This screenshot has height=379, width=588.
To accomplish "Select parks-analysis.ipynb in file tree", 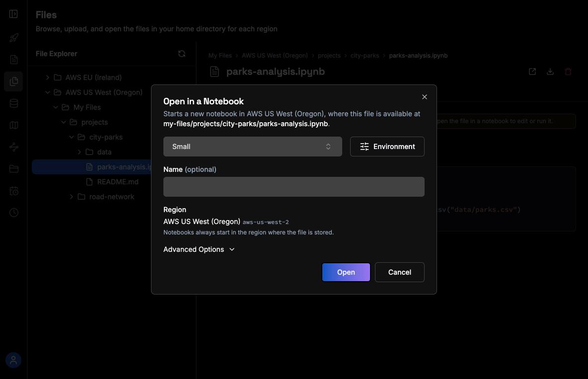I will click(x=92, y=167).
